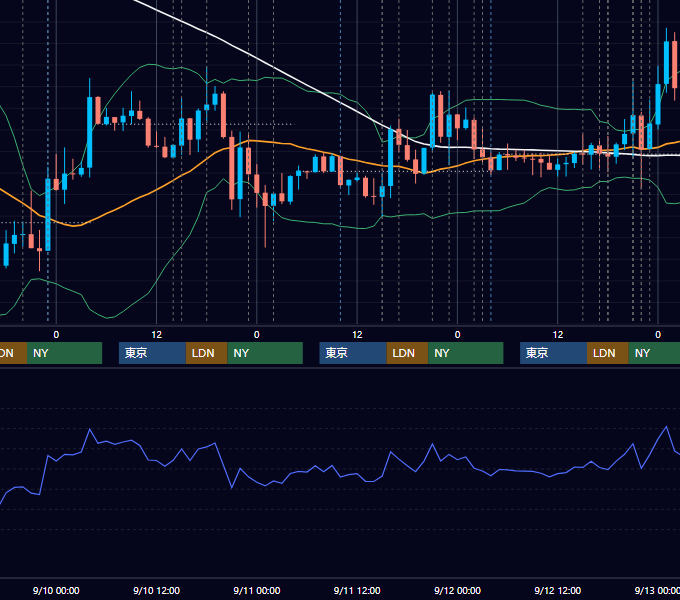Click hour label 0 above 9/13 00:00
Image resolution: width=680 pixels, height=600 pixels.
coord(658,335)
